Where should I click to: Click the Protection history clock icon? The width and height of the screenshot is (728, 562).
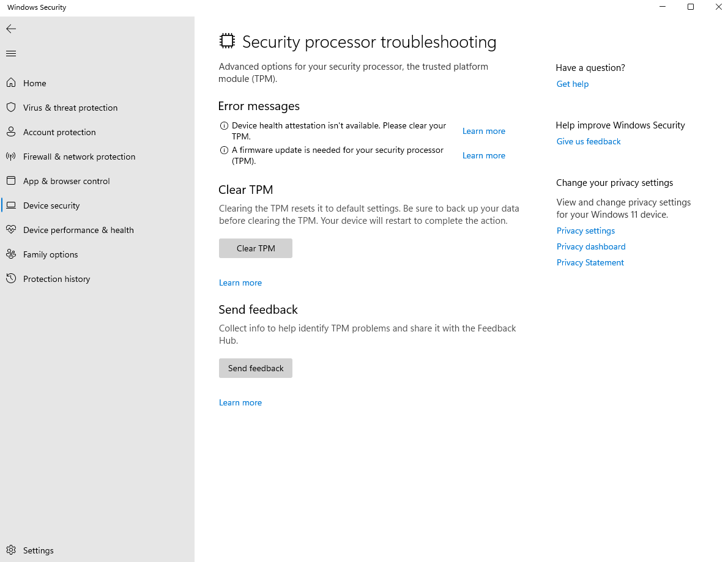click(11, 279)
